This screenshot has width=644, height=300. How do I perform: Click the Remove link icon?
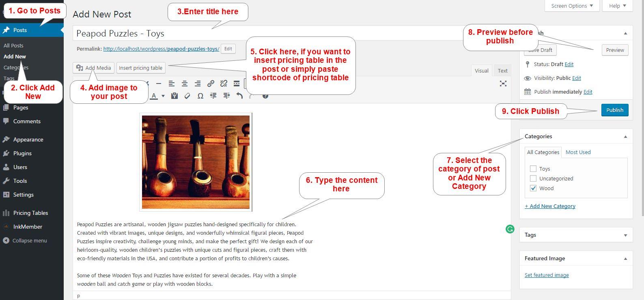click(224, 84)
